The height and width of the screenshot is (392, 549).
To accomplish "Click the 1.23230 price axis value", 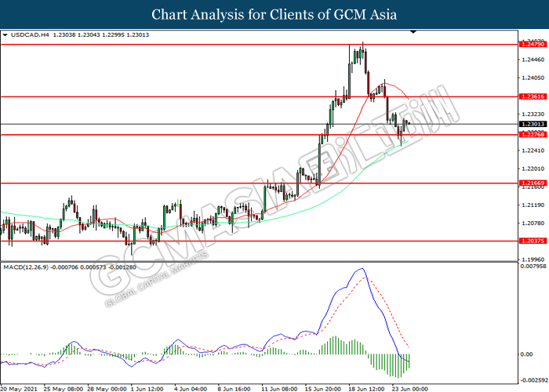I will point(533,114).
